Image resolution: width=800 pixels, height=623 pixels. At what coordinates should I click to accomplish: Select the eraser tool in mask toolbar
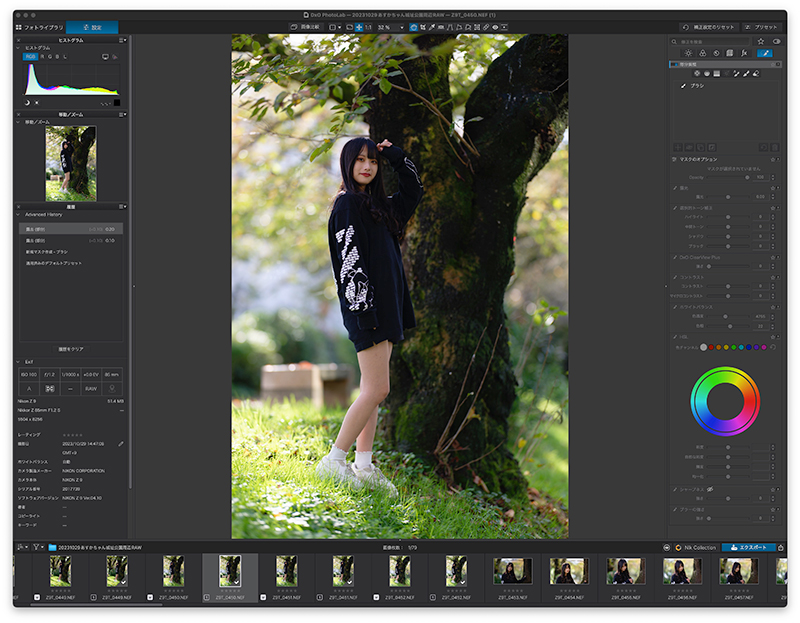coord(756,73)
